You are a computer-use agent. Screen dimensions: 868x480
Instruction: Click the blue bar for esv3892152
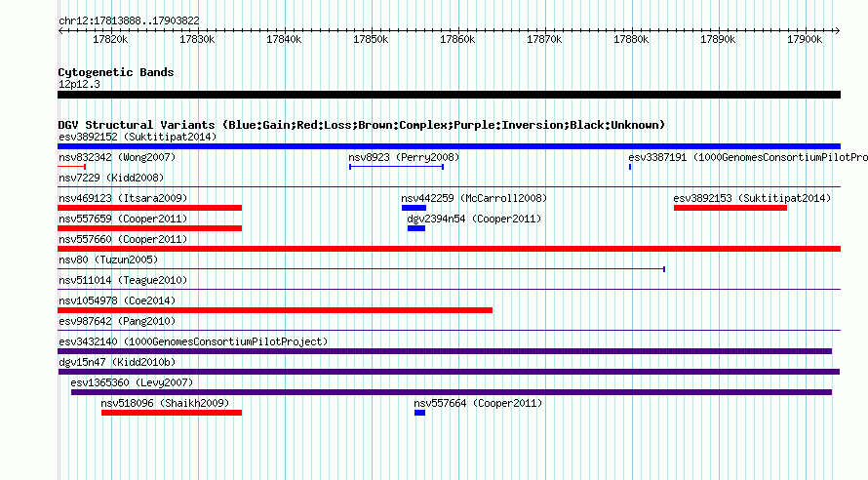pos(449,146)
